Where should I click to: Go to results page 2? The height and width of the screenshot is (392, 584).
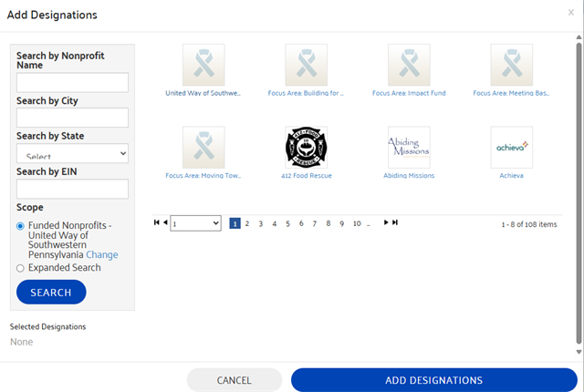pyautogui.click(x=247, y=223)
